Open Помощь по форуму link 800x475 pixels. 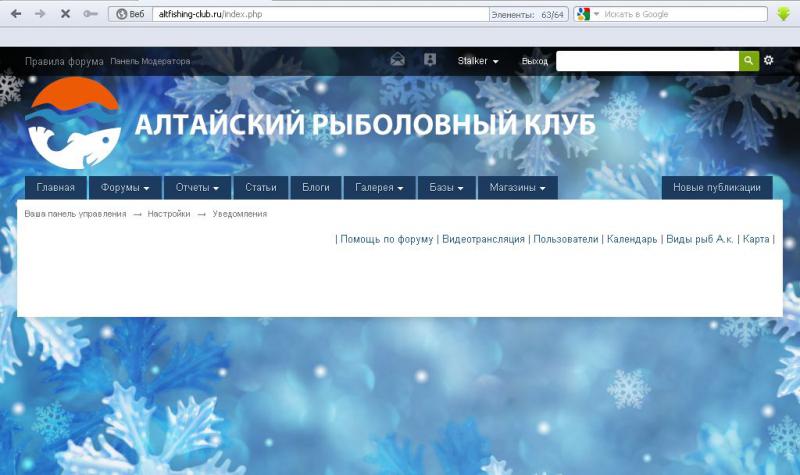pyautogui.click(x=387, y=239)
